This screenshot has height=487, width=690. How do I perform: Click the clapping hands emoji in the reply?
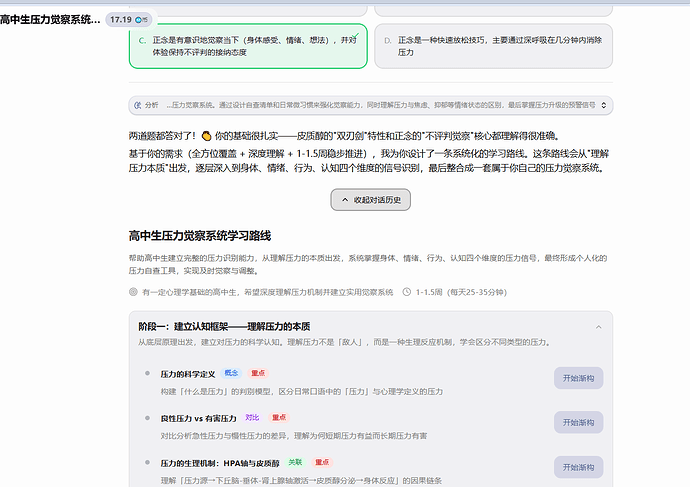(206, 136)
